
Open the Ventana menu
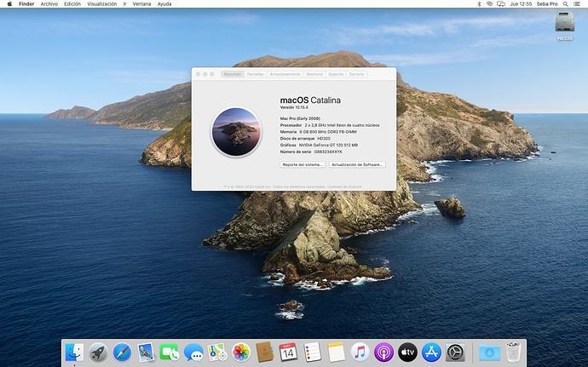[141, 4]
